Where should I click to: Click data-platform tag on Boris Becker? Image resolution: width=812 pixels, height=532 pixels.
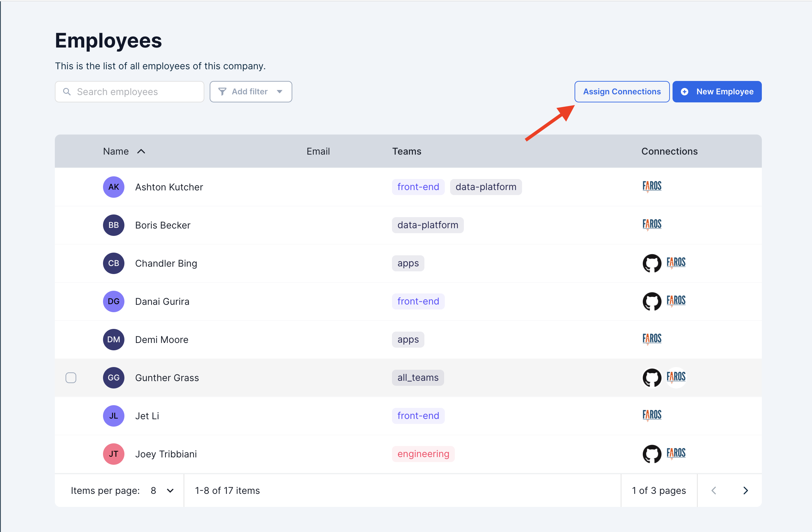point(427,225)
